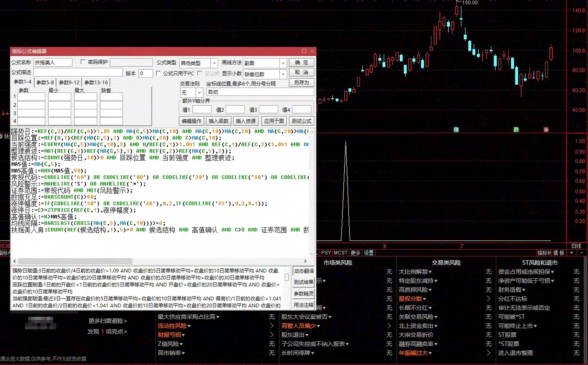The image size is (588, 365).
Task: Click 确定 button
Action: coord(302,62)
